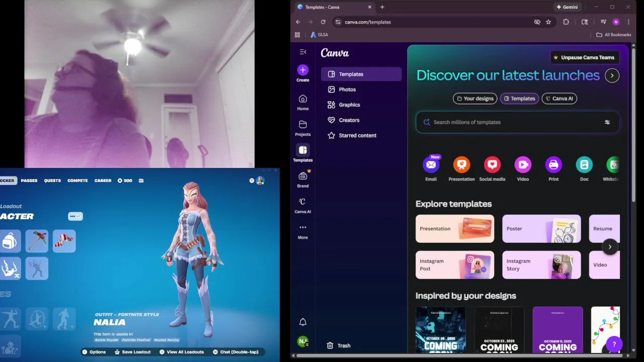Open Photos in Canva left menu

361,89
